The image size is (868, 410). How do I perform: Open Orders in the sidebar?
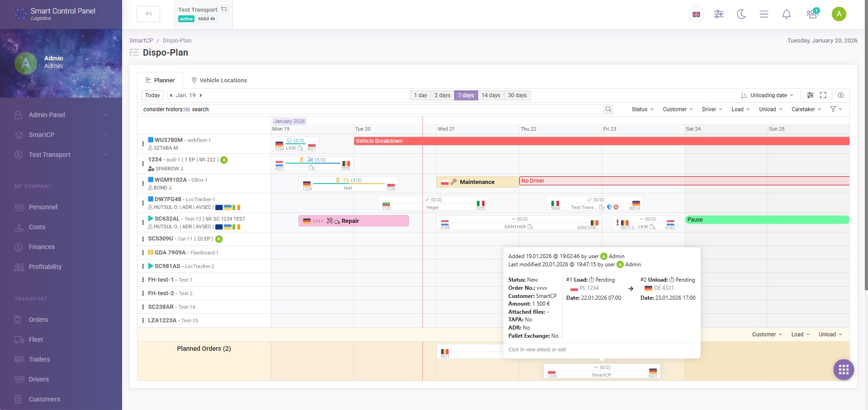pos(38,320)
